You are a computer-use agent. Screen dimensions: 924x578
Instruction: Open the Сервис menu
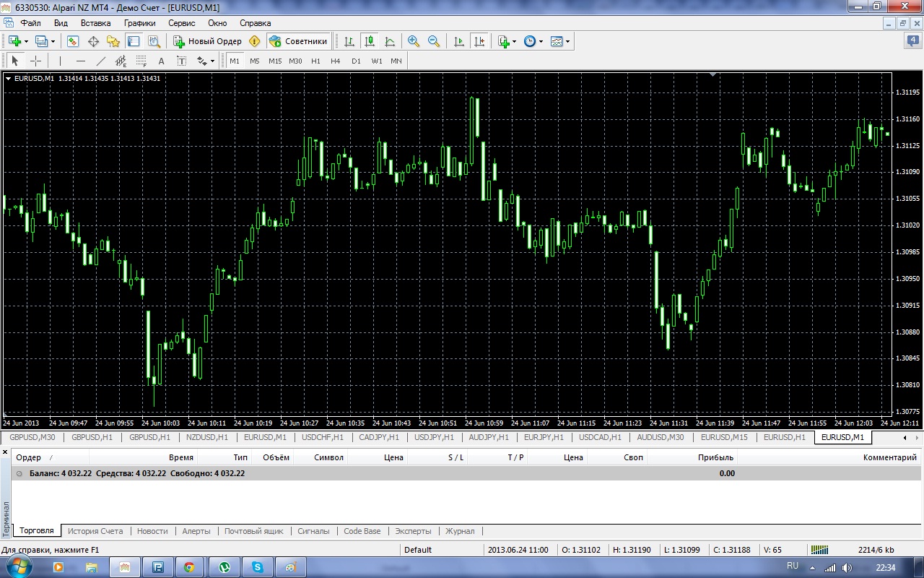[x=181, y=23]
